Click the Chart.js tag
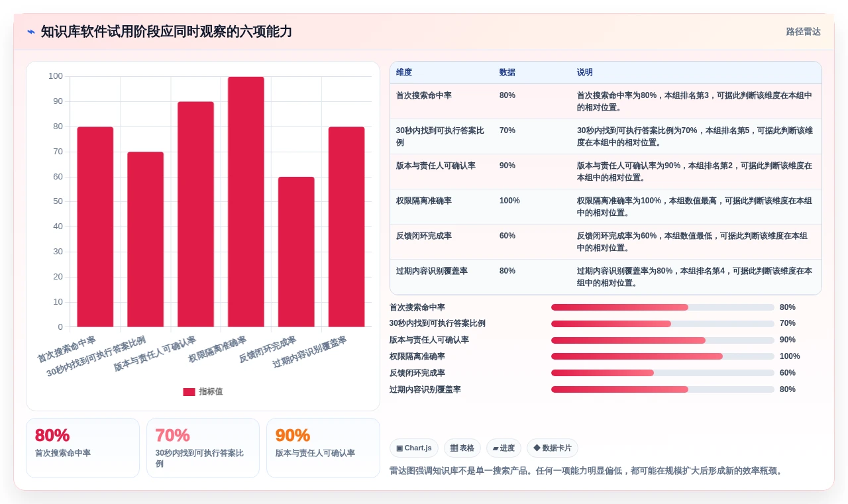Screen dimensions: 848x504 [414, 448]
